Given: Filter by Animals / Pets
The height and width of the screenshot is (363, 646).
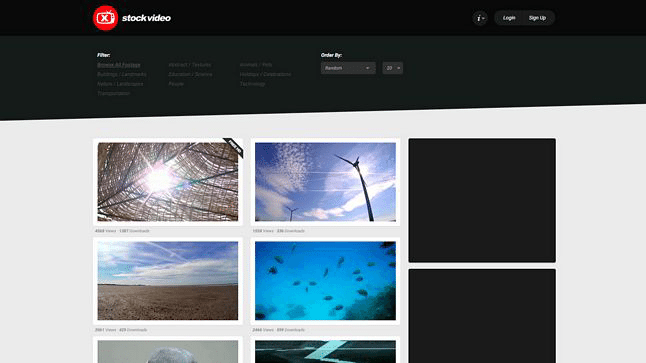Looking at the screenshot, I should 256,65.
